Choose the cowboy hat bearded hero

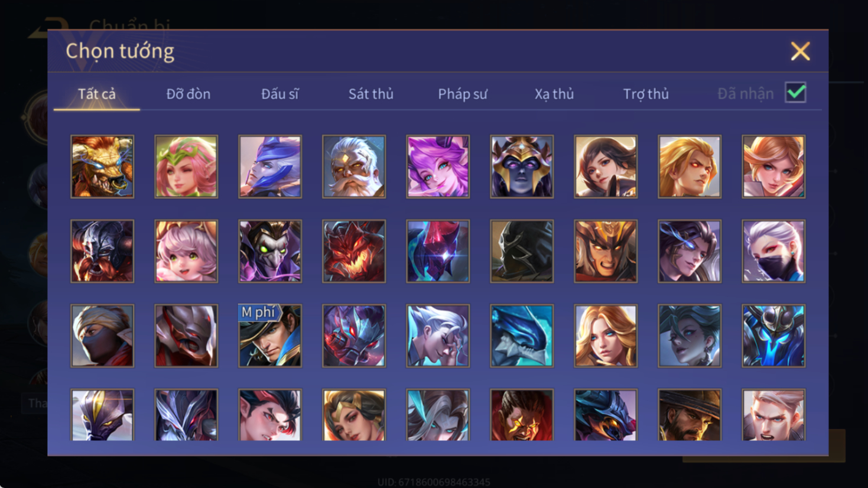(x=690, y=415)
